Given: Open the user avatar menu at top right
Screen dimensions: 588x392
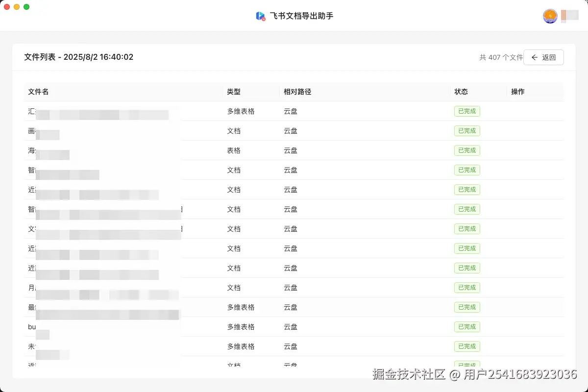Looking at the screenshot, I should click(x=550, y=16).
